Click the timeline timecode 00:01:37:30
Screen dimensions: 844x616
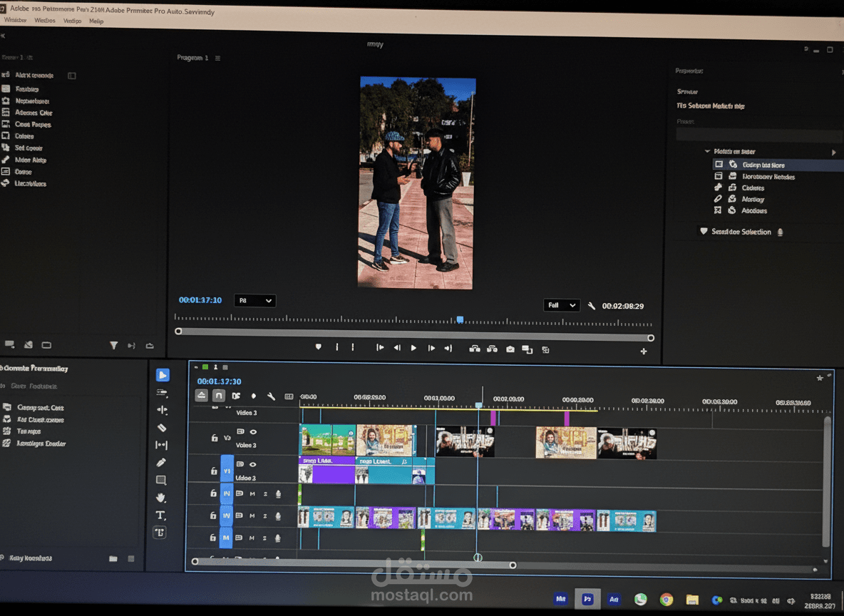[x=219, y=381]
